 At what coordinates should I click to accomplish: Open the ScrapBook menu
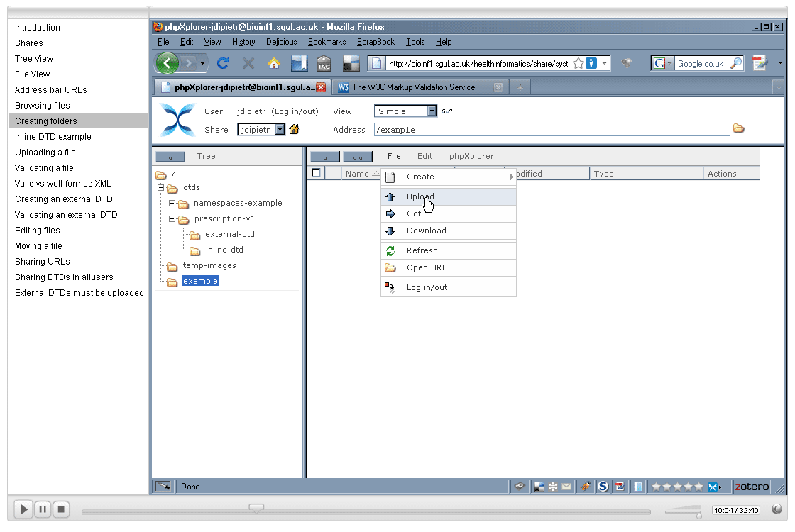[x=375, y=42]
